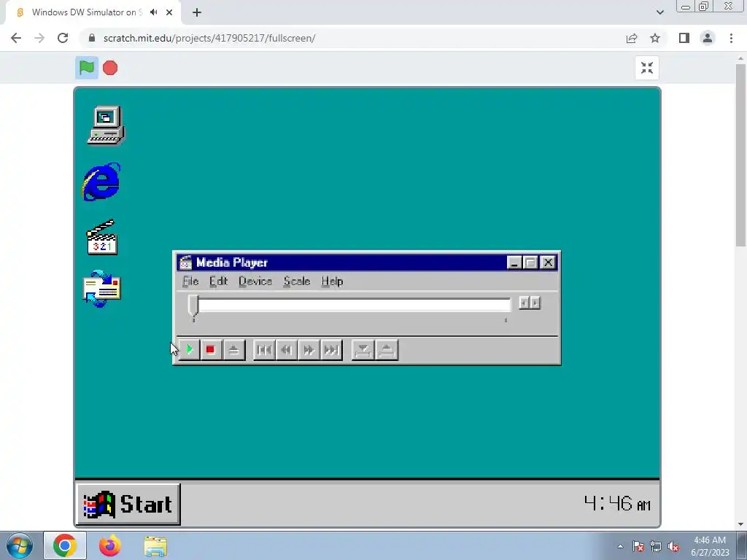The width and height of the screenshot is (747, 560).
Task: Click the Rewind button in Media Player
Action: (286, 350)
